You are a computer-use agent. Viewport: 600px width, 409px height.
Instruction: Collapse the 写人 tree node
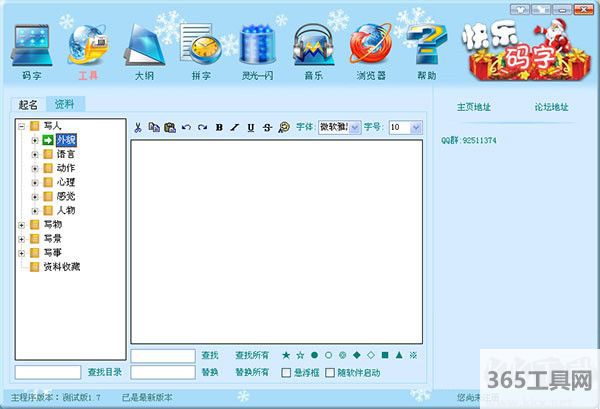(x=22, y=126)
